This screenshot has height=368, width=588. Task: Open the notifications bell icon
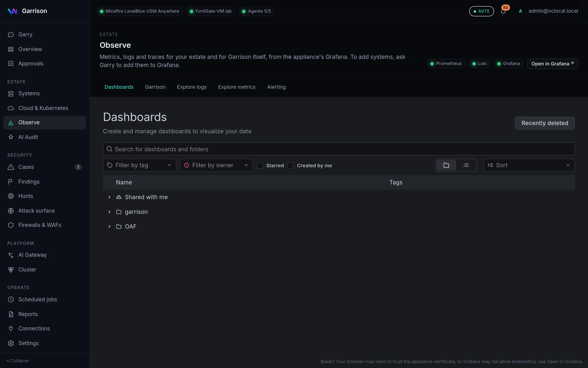[x=503, y=11]
